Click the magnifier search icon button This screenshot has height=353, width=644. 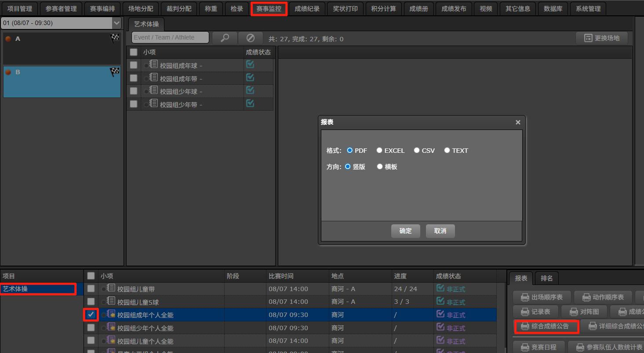[x=225, y=38]
